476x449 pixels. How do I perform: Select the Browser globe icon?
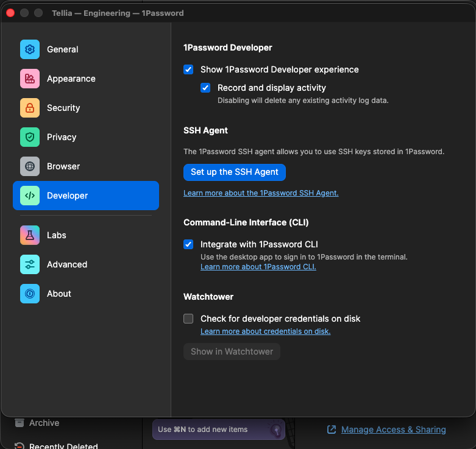[30, 166]
